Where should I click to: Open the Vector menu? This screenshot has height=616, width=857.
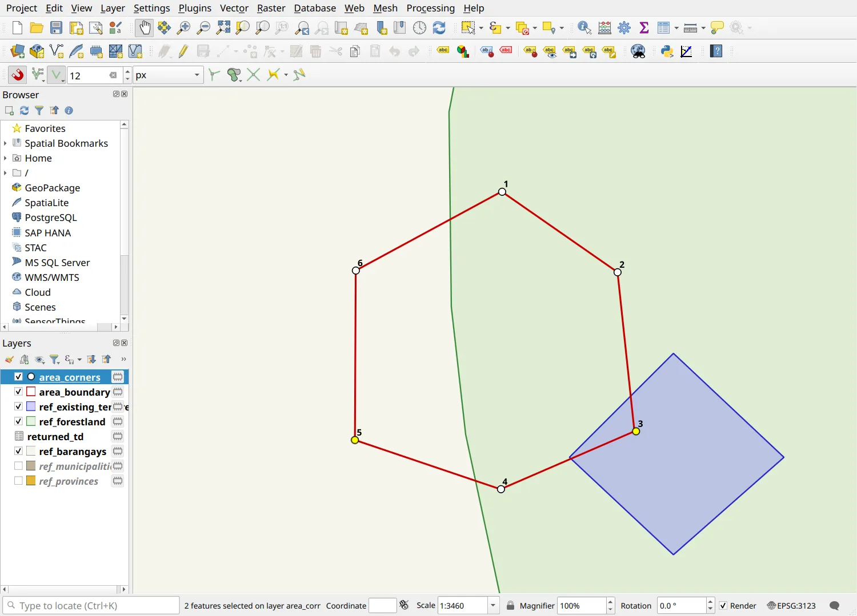point(234,8)
